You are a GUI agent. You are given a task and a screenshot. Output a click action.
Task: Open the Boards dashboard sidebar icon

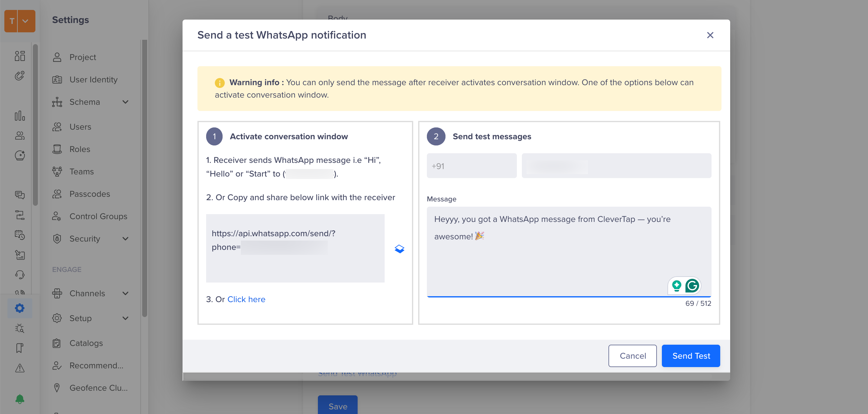tap(20, 56)
